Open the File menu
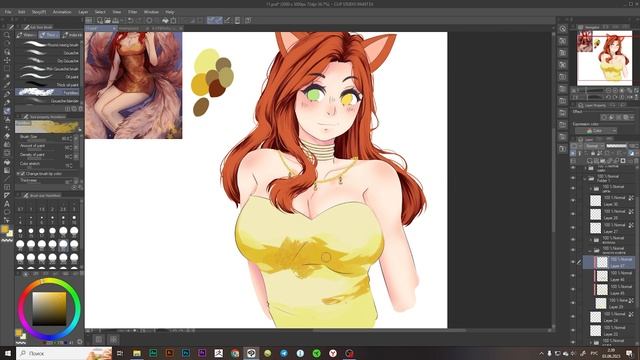 8,12
